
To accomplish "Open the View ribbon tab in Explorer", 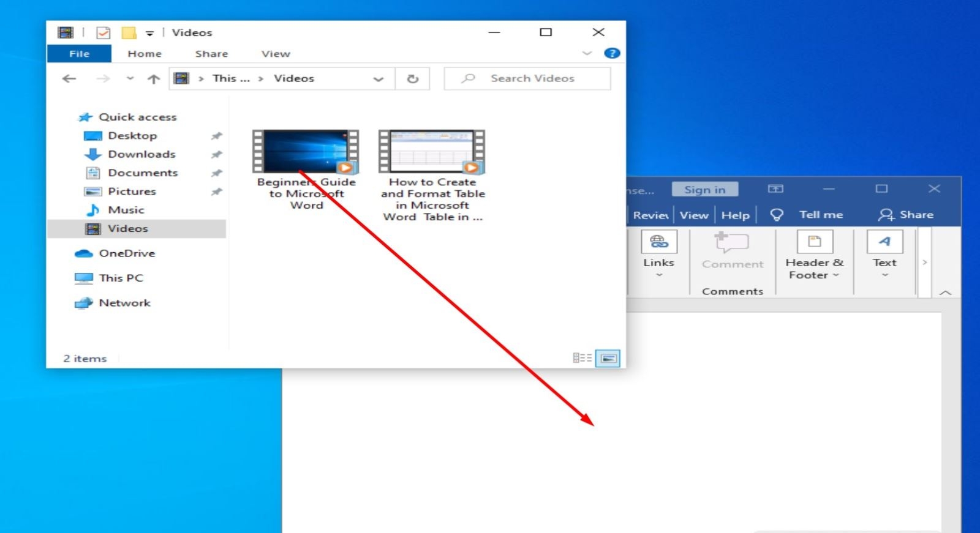I will click(x=276, y=54).
